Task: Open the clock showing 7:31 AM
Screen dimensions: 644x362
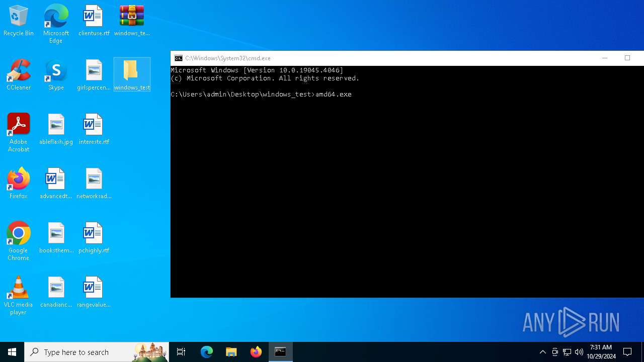Action: click(601, 352)
